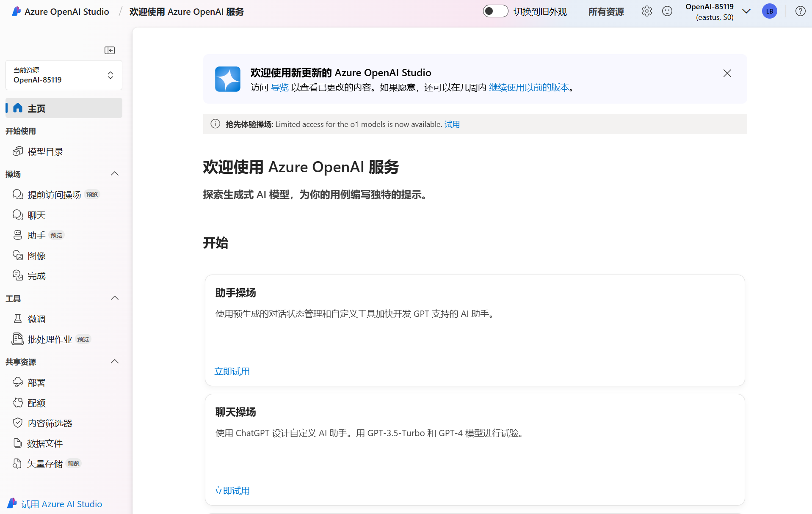
Task: Go to 主页 in the sidebar
Action: click(64, 108)
